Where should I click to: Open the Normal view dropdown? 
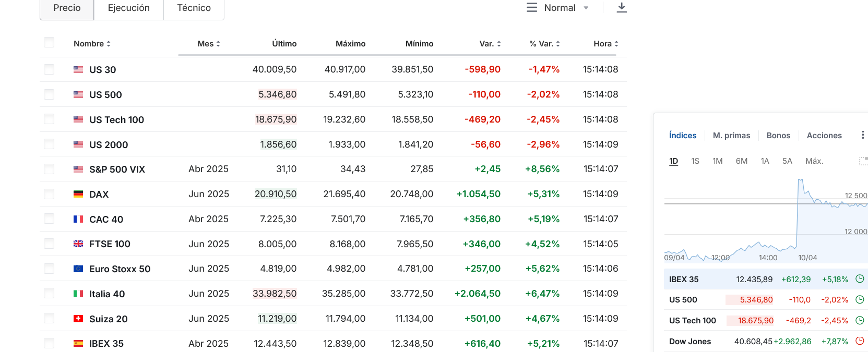pos(558,8)
